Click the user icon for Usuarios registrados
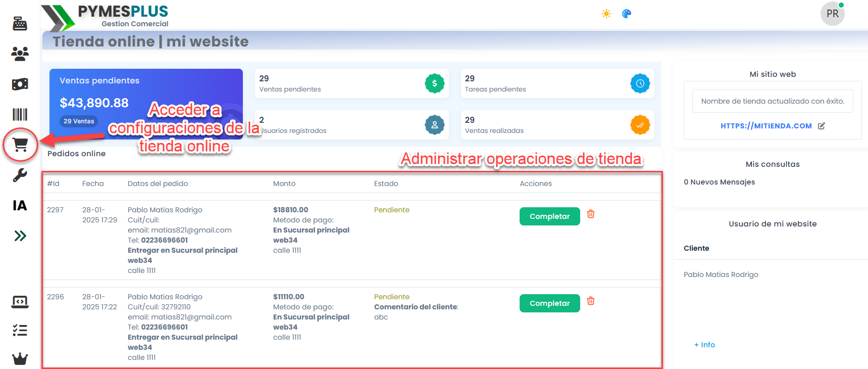This screenshot has width=868, height=369. (x=435, y=125)
